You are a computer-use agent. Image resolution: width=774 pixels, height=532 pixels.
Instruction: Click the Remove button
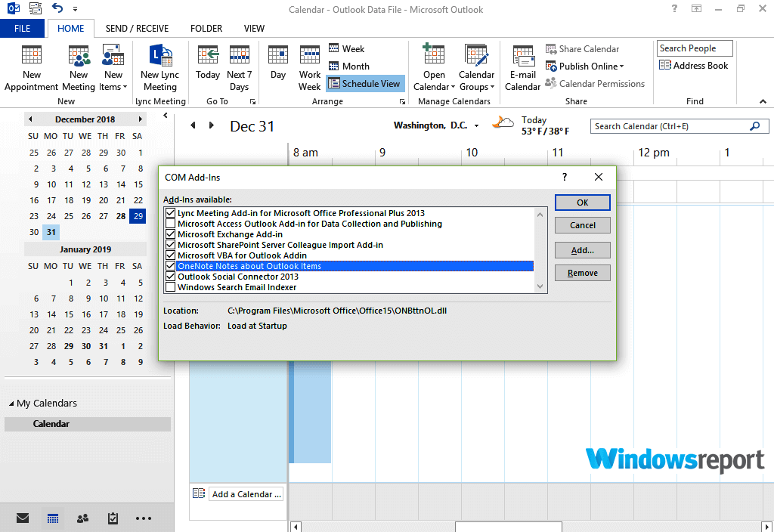[x=583, y=273]
